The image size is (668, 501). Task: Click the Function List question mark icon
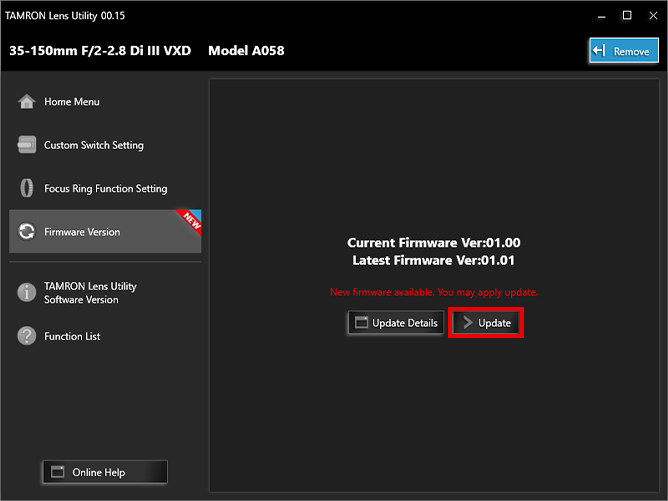[26, 336]
